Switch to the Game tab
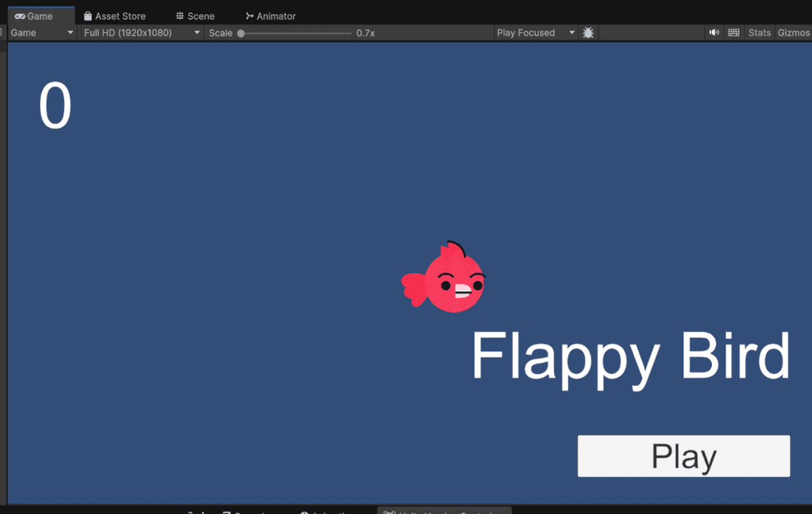Screen dimensions: 812x514 coord(41,16)
